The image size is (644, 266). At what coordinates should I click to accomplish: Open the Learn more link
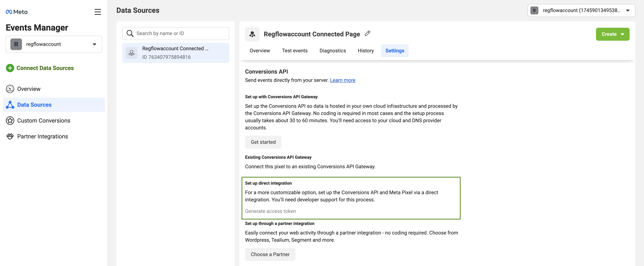pos(342,80)
